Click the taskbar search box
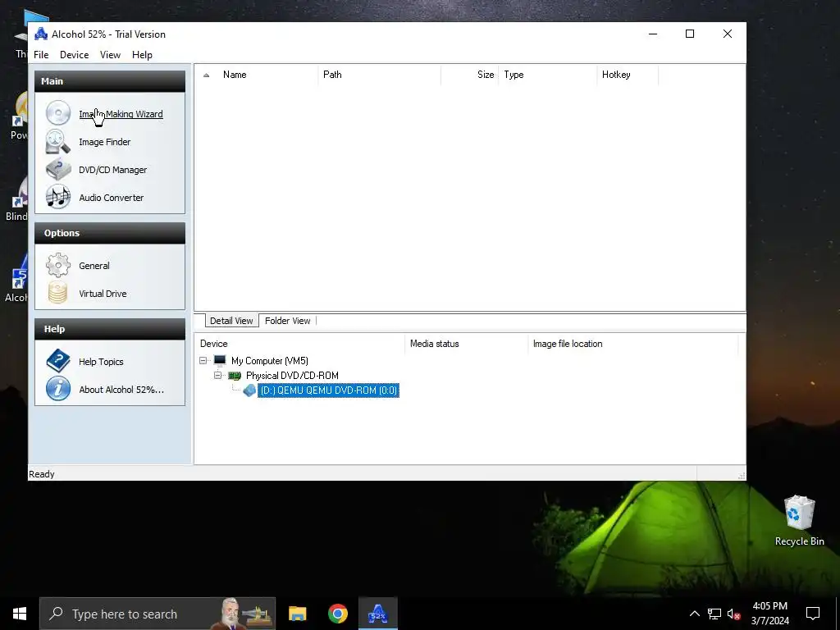 click(157, 614)
